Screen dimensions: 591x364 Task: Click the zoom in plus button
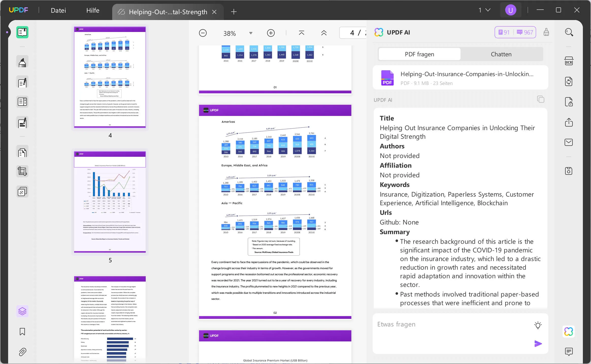click(x=271, y=33)
